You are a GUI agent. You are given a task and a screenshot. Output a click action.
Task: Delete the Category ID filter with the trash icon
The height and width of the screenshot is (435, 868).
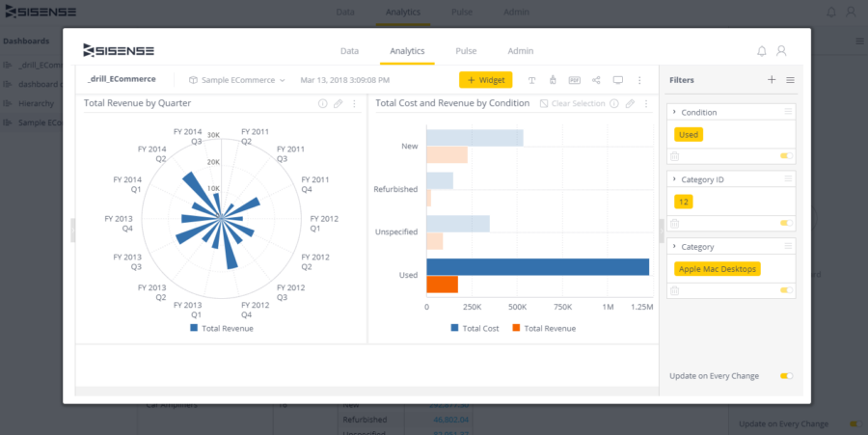point(674,224)
